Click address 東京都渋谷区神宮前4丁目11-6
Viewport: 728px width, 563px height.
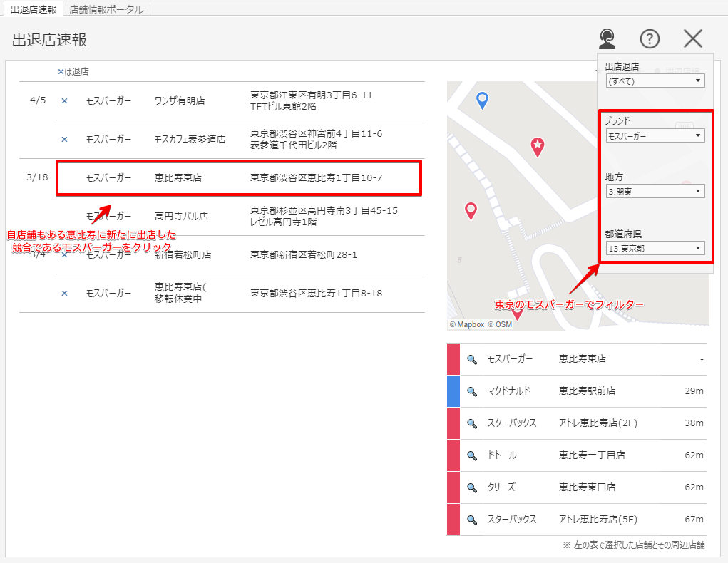(x=316, y=134)
